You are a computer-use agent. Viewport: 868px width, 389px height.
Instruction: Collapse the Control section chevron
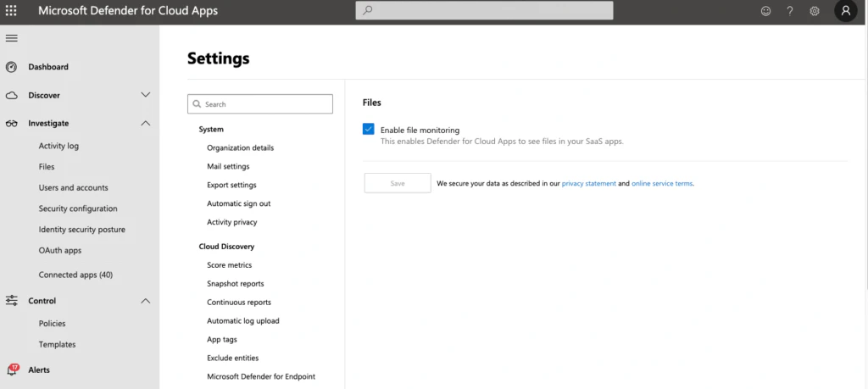[x=146, y=301]
